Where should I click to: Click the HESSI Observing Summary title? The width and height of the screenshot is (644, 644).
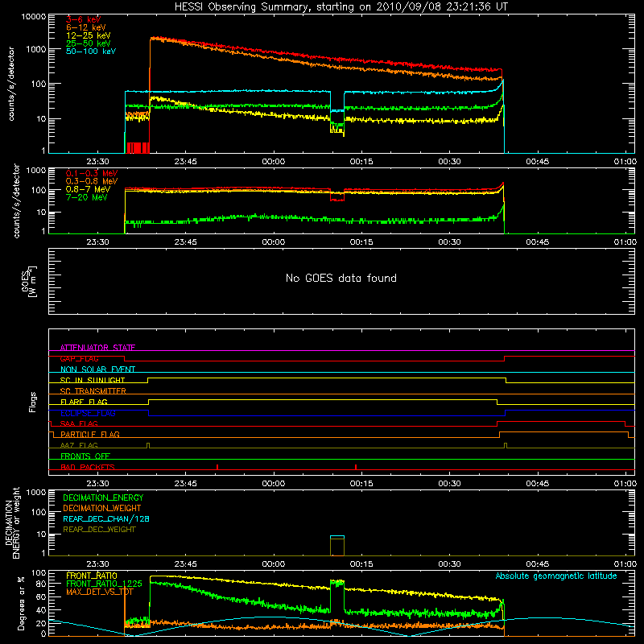tap(341, 7)
